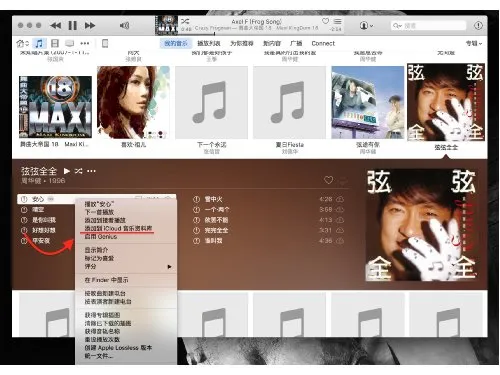Toggle shuffle in the now playing display

(x=185, y=21)
